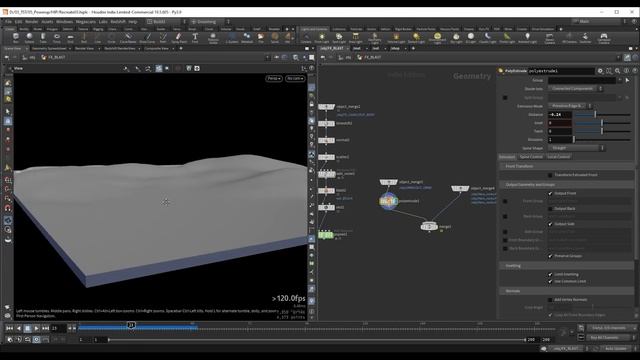Open the Build desktop dropdown
Viewport: 640px width, 360px height.
tap(166, 22)
